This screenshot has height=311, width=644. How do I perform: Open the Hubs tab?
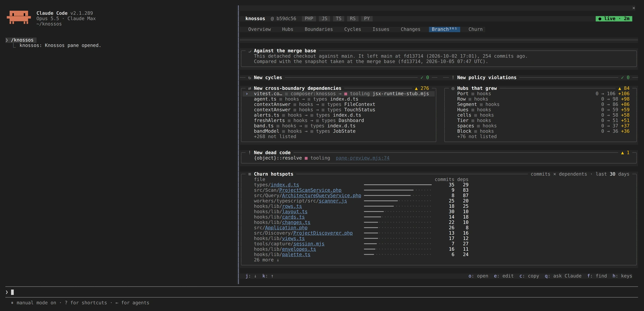tap(288, 29)
